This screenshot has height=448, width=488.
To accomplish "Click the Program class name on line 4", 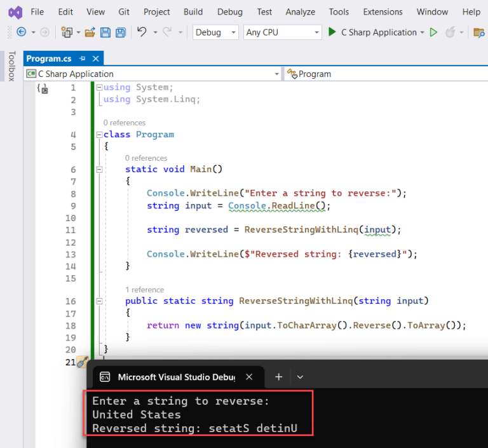I will (155, 135).
